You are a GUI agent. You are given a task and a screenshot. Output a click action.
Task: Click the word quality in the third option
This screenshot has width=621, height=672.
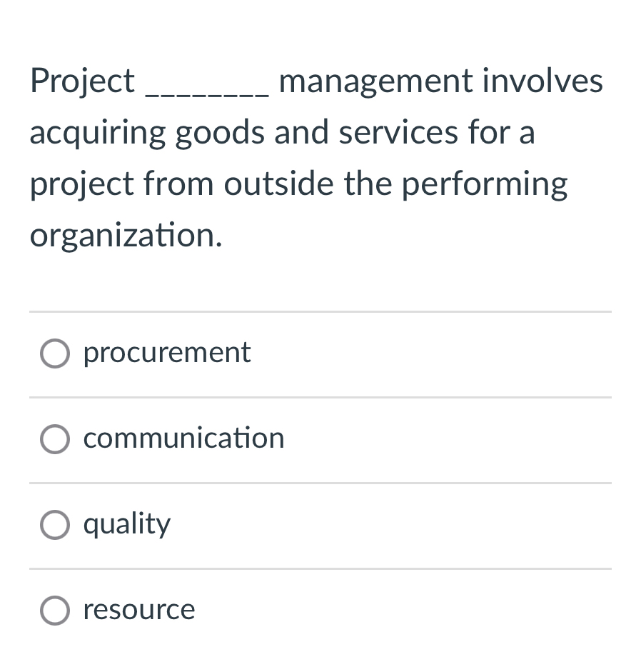pos(126,524)
